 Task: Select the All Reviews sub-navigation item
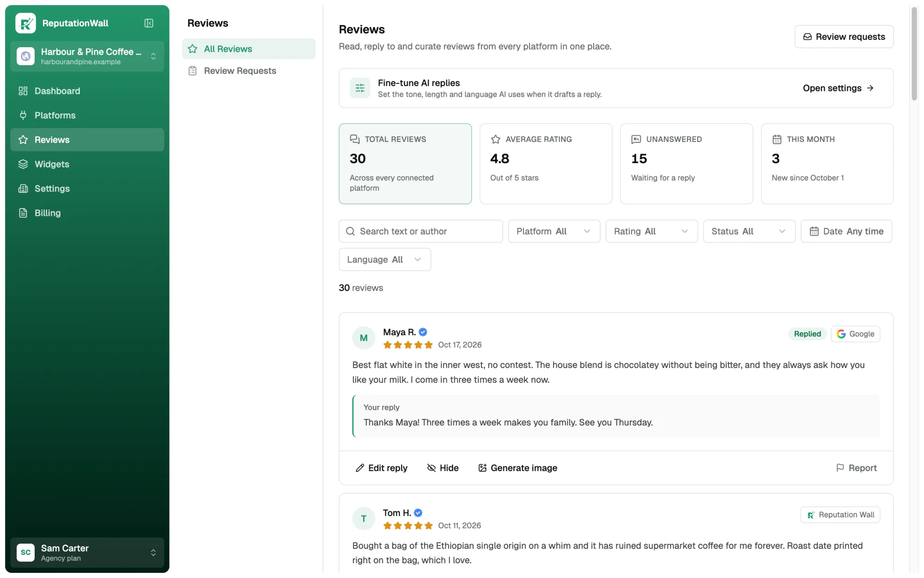[x=249, y=49]
